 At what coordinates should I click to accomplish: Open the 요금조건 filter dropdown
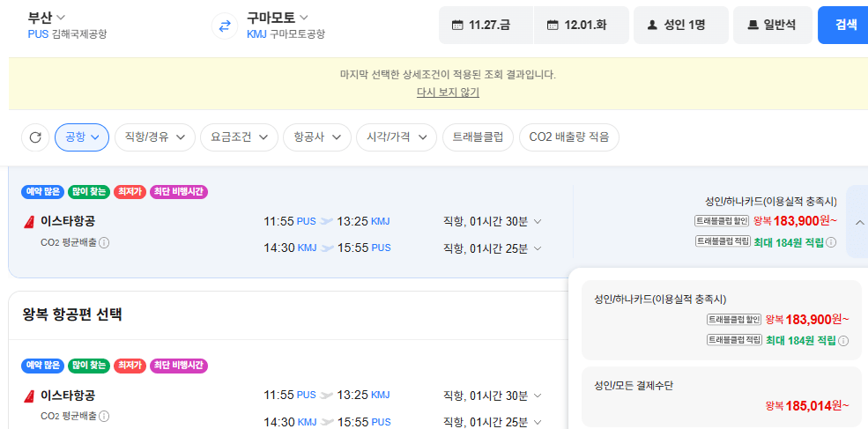pos(239,137)
